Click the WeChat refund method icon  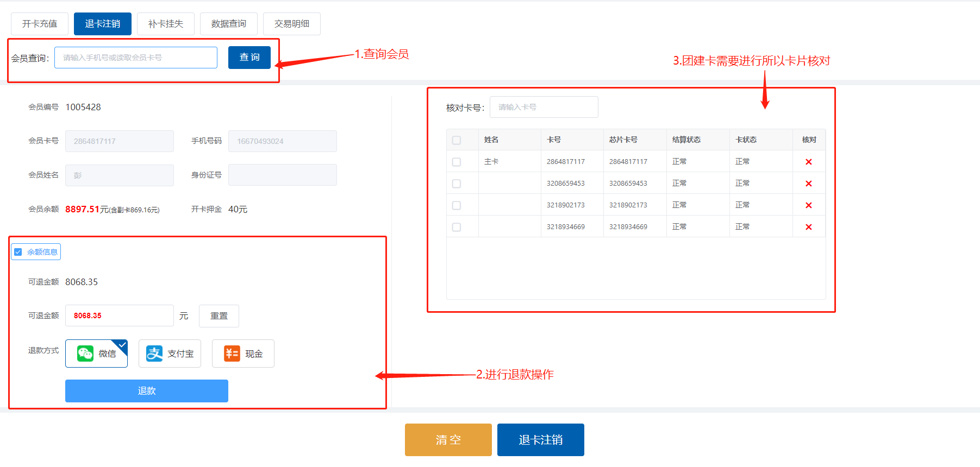coord(85,354)
